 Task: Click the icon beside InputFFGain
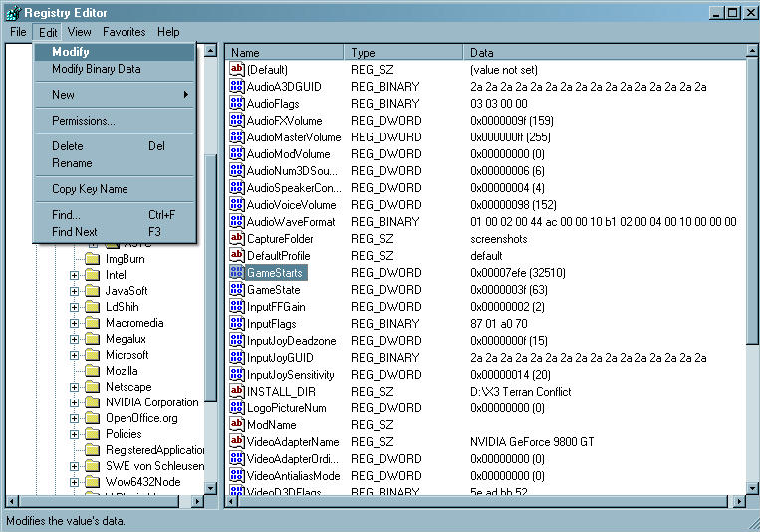tap(236, 307)
